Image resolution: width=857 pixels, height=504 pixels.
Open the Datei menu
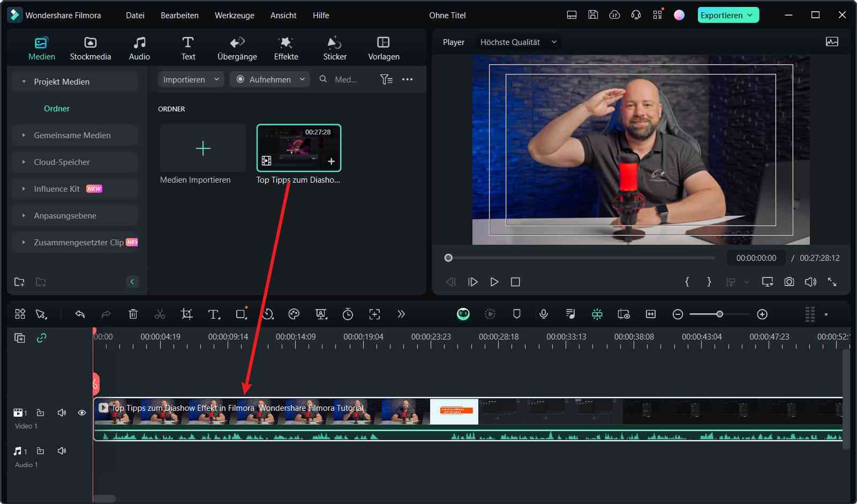(135, 15)
